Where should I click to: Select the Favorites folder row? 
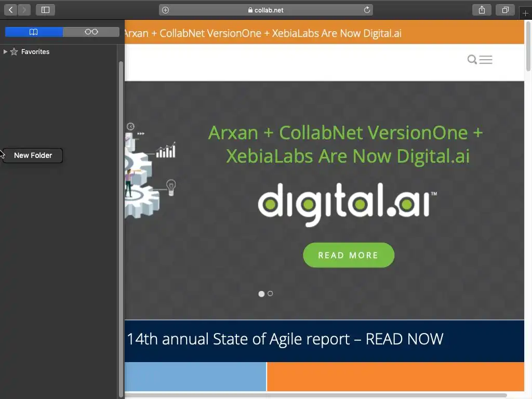[x=59, y=51]
